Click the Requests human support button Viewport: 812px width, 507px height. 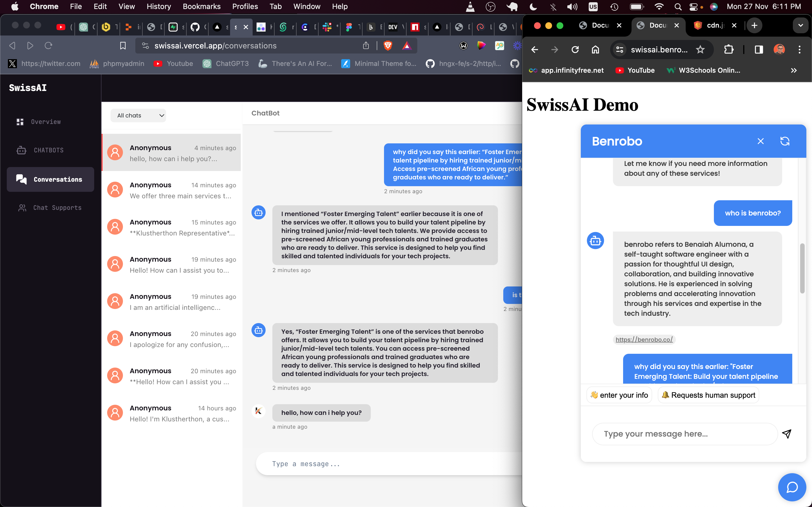click(x=708, y=395)
